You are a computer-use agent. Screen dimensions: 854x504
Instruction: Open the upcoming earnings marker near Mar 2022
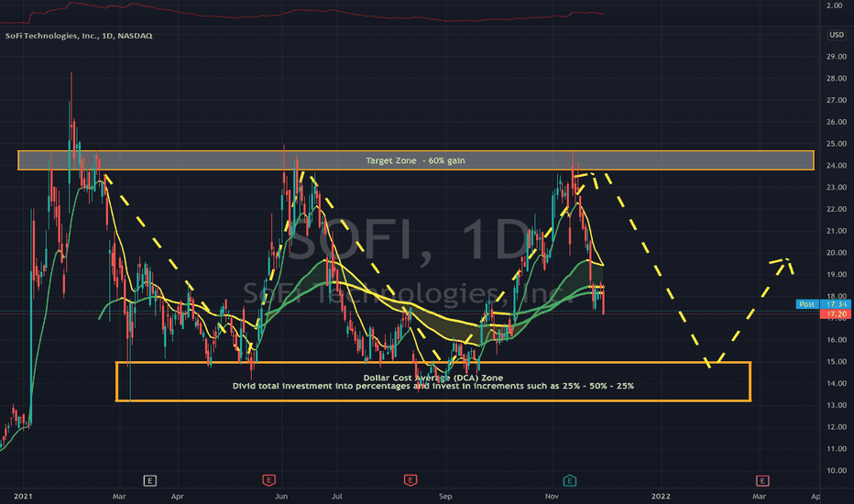(x=762, y=480)
